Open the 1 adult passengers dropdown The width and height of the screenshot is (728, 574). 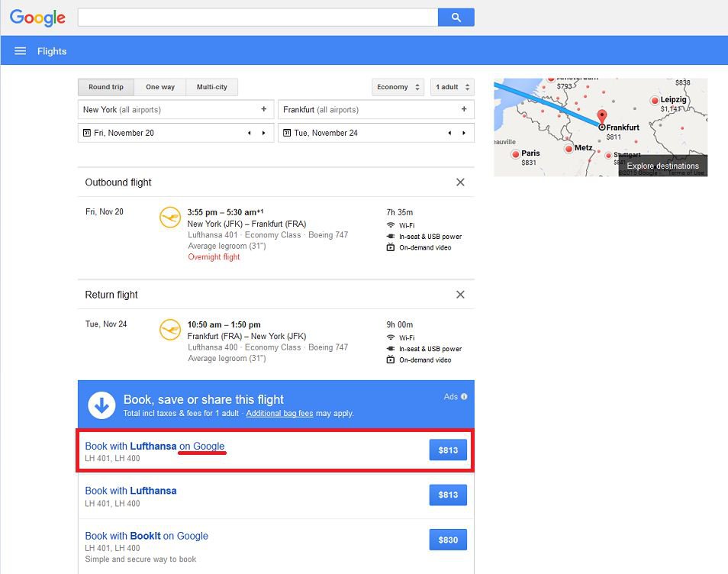pyautogui.click(x=452, y=87)
